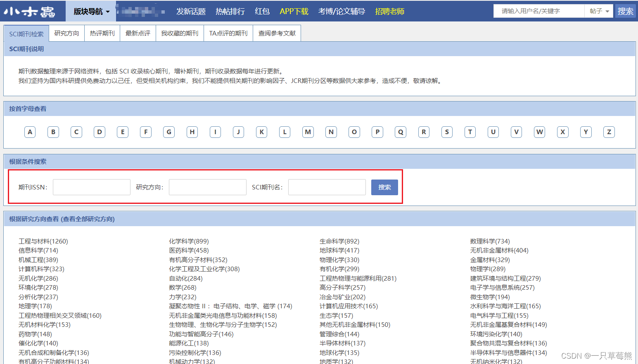Select letter S journal filter
Image resolution: width=638 pixels, height=364 pixels.
[447, 132]
